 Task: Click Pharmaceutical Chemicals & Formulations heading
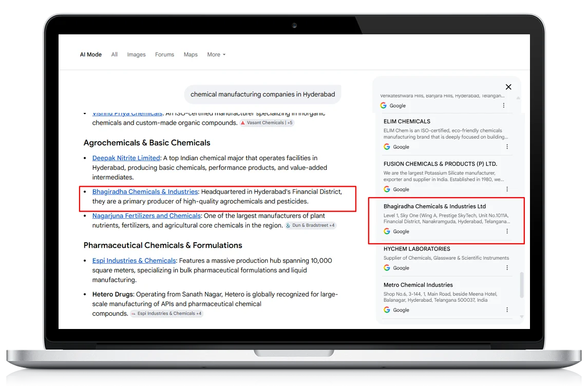pos(163,245)
